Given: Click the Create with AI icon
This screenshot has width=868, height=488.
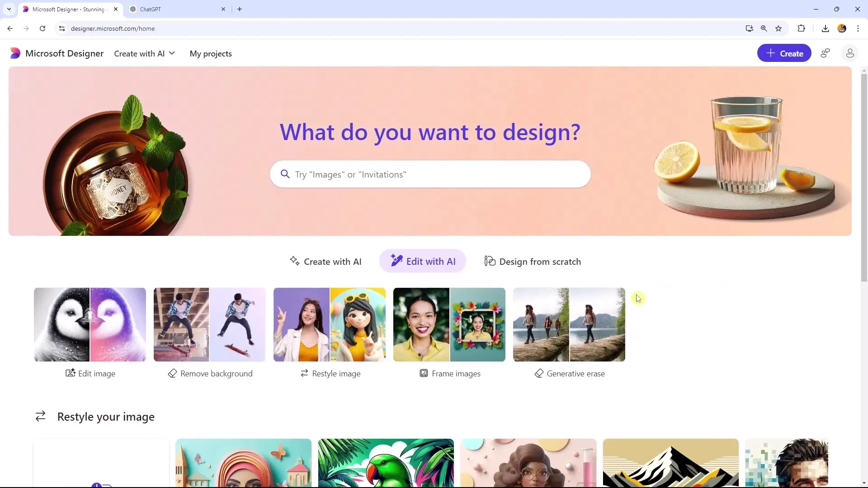Looking at the screenshot, I should pyautogui.click(x=294, y=261).
